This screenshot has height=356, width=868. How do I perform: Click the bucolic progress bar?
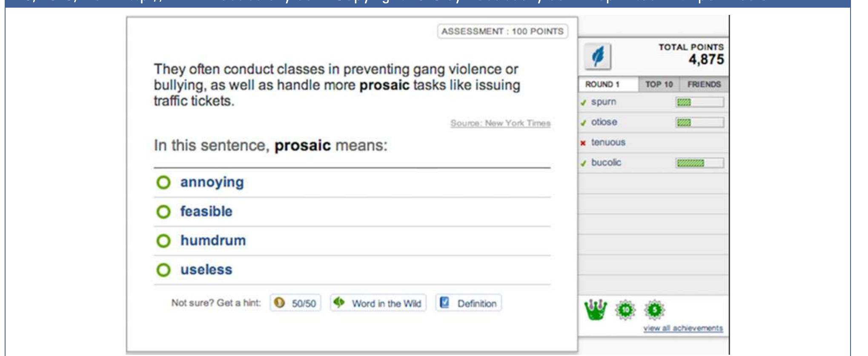tap(699, 163)
